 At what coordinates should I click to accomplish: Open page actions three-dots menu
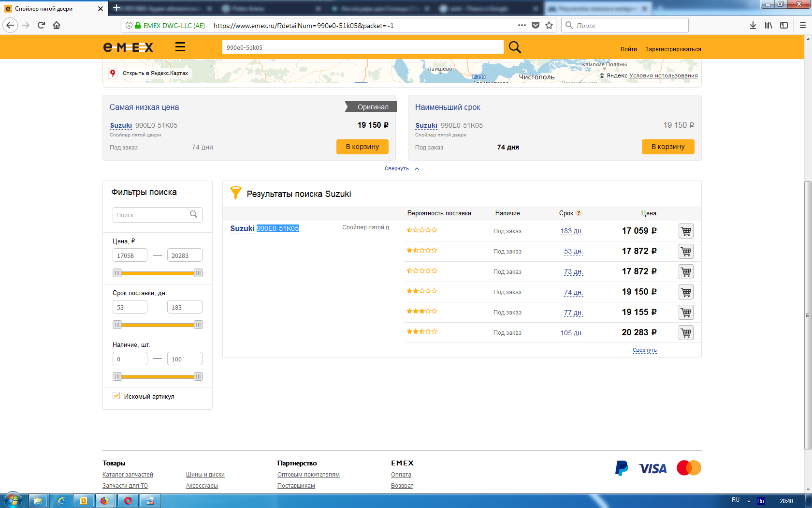(522, 25)
